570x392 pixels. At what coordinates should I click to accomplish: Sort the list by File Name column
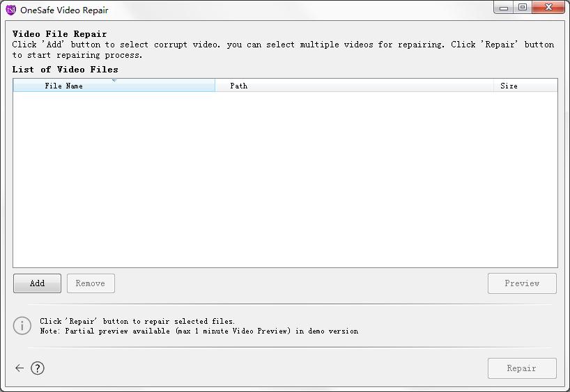click(64, 86)
